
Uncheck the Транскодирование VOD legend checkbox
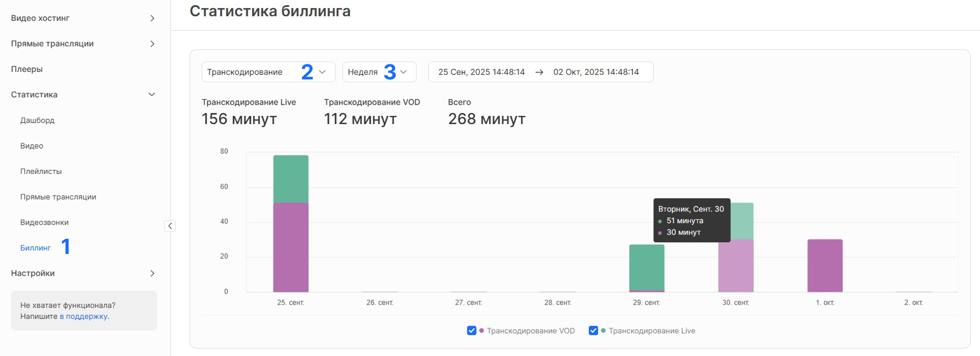[x=472, y=330]
